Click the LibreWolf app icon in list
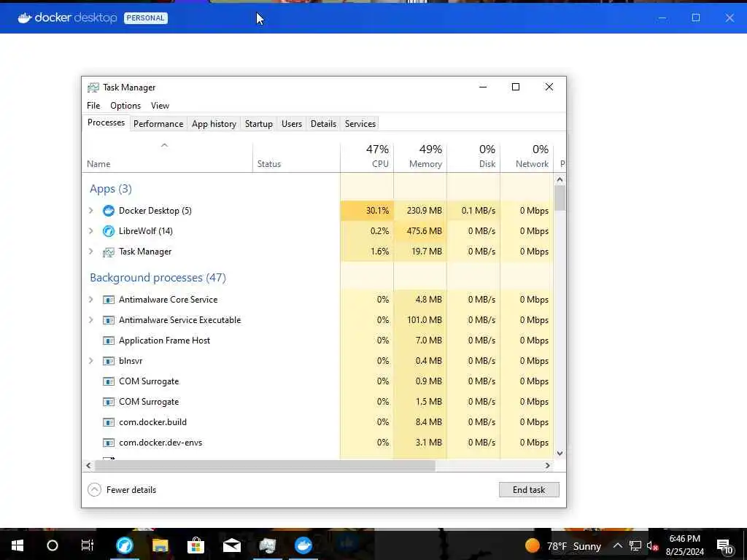Viewport: 747px width, 560px height. pyautogui.click(x=109, y=231)
